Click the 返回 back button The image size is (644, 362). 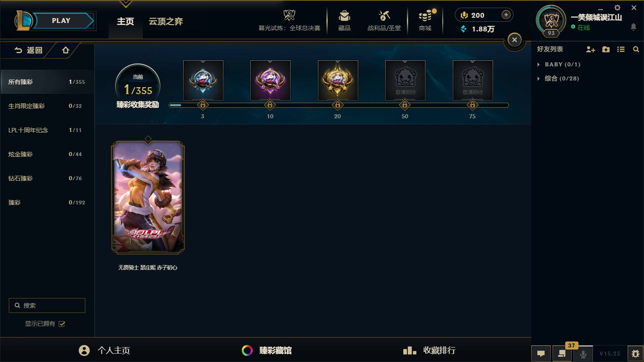(28, 50)
